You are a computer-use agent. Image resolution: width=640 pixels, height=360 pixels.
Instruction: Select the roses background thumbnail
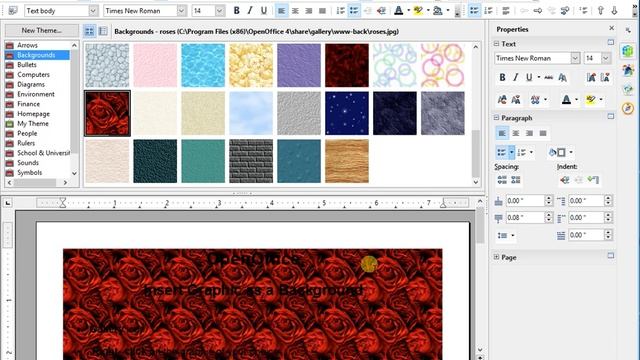107,113
